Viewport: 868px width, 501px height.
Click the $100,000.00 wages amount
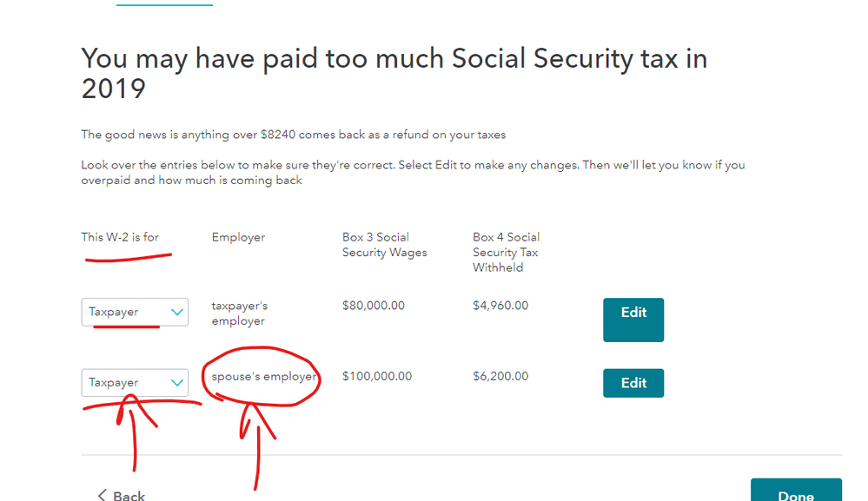(377, 377)
